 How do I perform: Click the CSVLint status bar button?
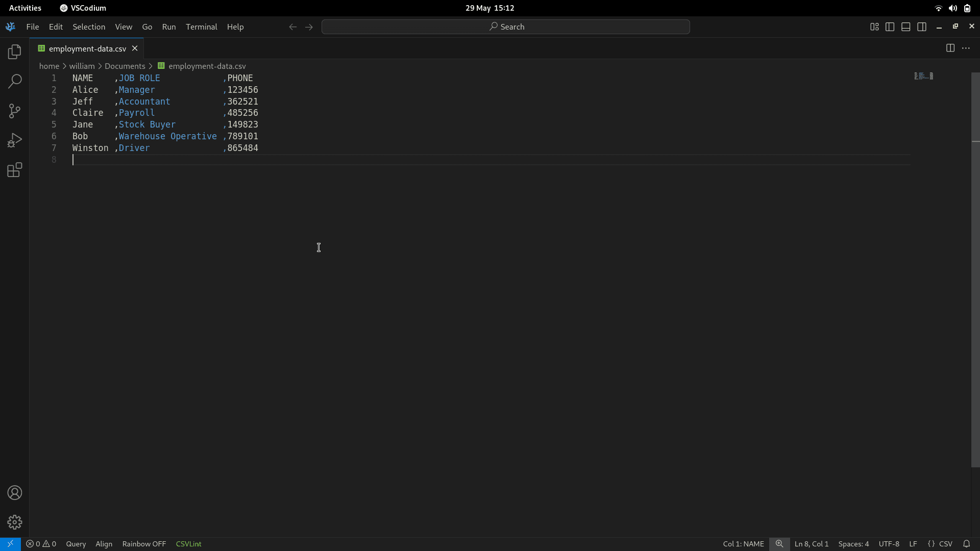coord(189,544)
